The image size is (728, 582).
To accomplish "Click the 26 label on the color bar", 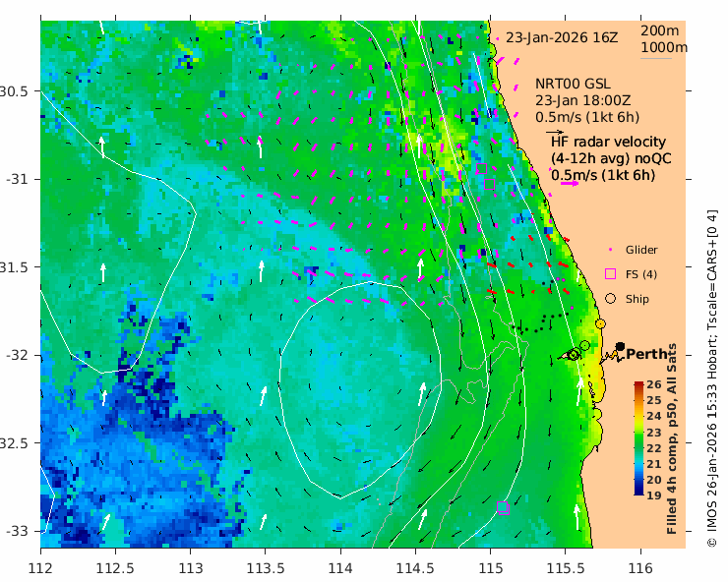I will [653, 384].
